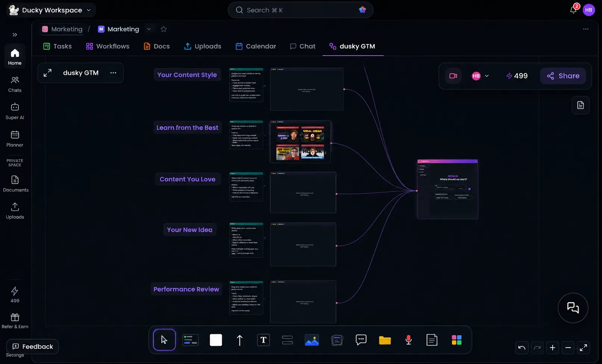Viewport: 602px width, 364px height.
Task: Expand the Marketing breadcrumb chevron
Action: (149, 29)
